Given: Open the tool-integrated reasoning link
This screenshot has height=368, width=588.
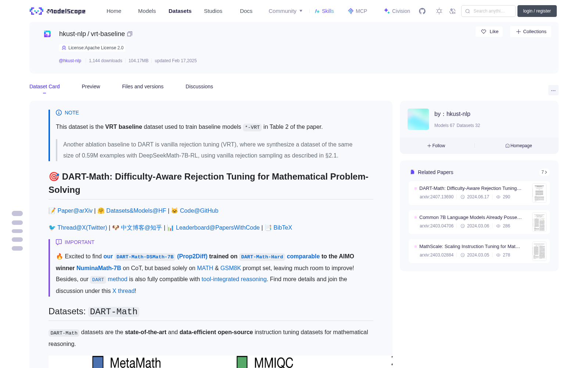Looking at the screenshot, I should (234, 279).
